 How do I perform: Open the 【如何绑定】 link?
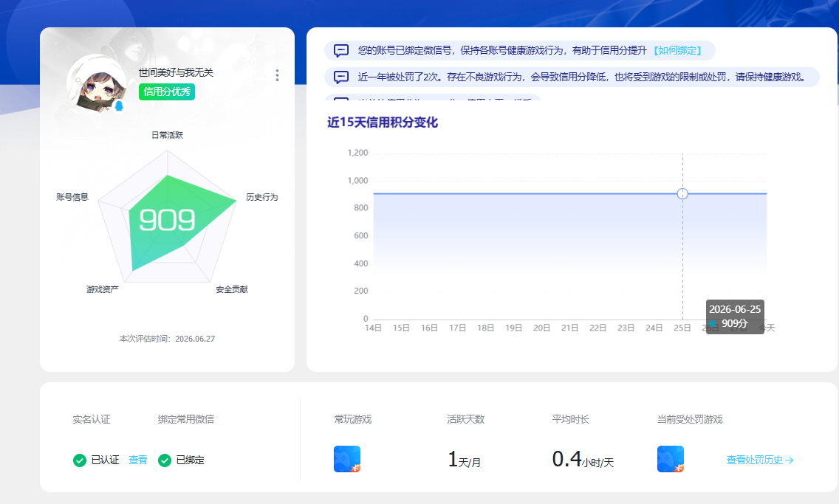(x=677, y=50)
